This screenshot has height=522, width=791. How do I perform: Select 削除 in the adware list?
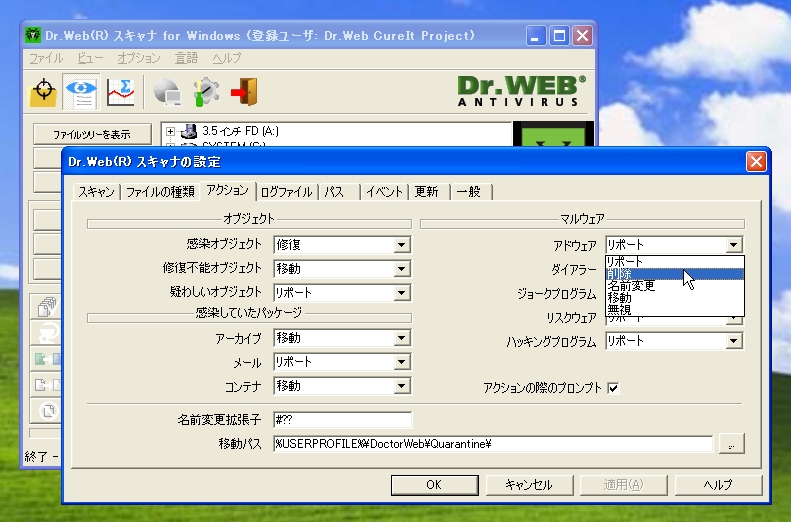[674, 274]
